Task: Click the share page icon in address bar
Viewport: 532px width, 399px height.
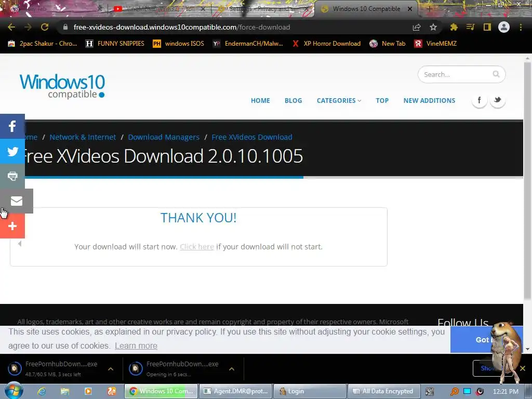Action: click(x=417, y=27)
